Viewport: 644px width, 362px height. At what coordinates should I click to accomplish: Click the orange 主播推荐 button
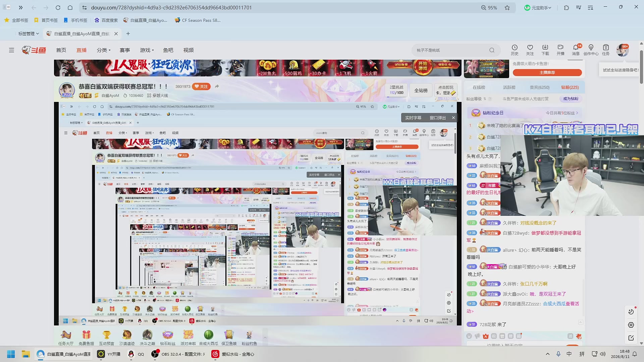click(x=547, y=72)
